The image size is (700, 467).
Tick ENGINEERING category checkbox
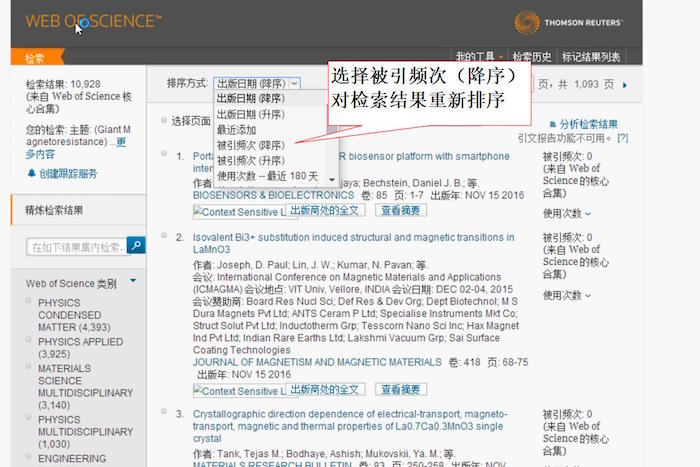(29, 456)
